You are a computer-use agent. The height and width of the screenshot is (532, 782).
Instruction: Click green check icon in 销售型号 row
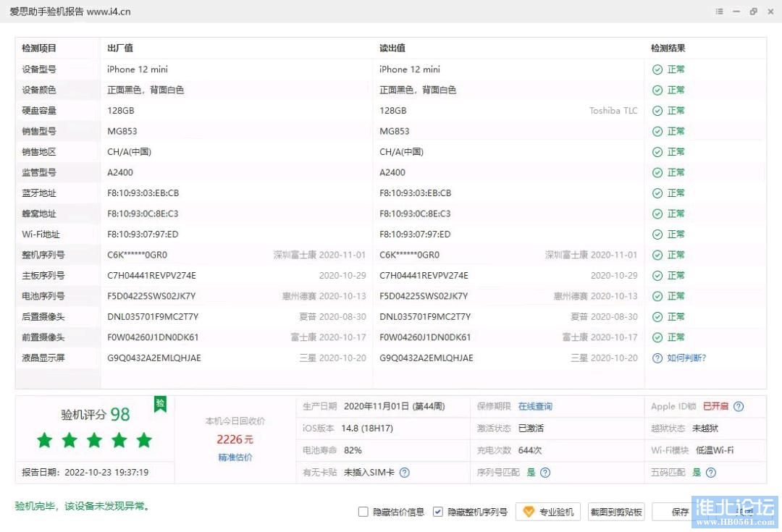657,132
